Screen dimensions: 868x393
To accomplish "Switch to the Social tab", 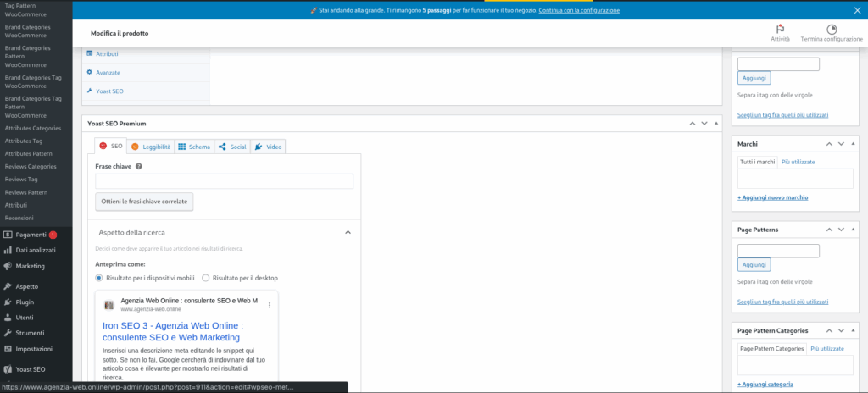I will coord(232,147).
